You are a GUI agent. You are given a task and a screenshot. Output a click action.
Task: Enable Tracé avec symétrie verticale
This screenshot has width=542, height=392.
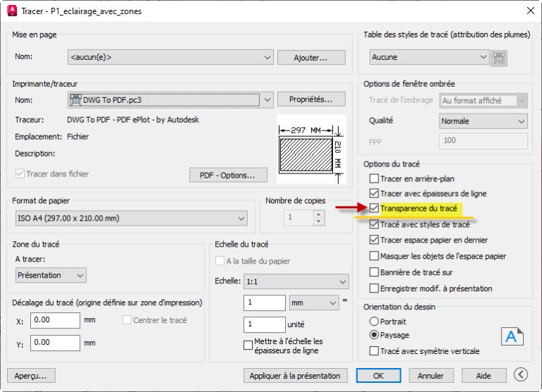[x=374, y=351]
